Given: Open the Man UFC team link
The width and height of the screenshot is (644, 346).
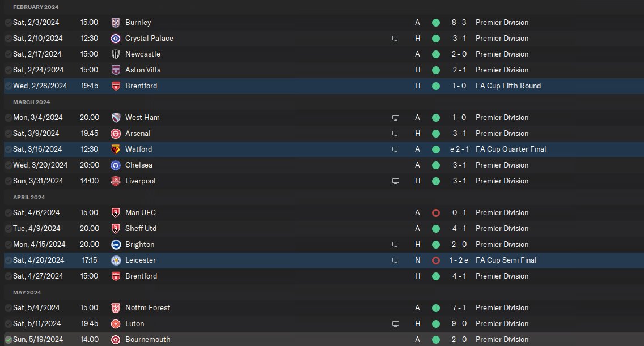Looking at the screenshot, I should coord(140,213).
